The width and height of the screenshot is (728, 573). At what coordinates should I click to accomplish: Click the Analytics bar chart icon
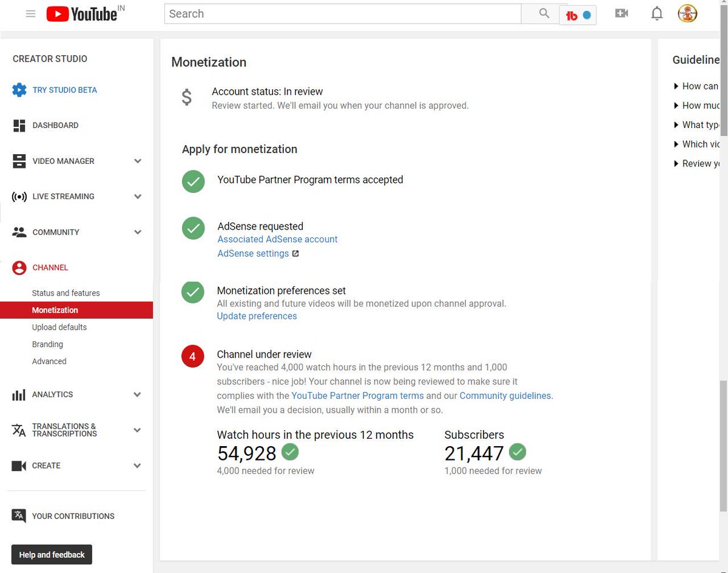point(19,395)
